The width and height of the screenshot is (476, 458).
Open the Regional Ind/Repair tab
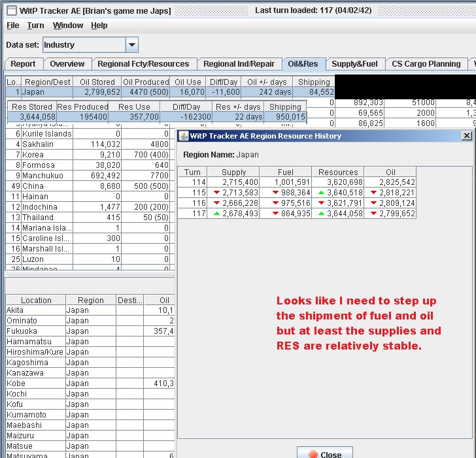239,64
